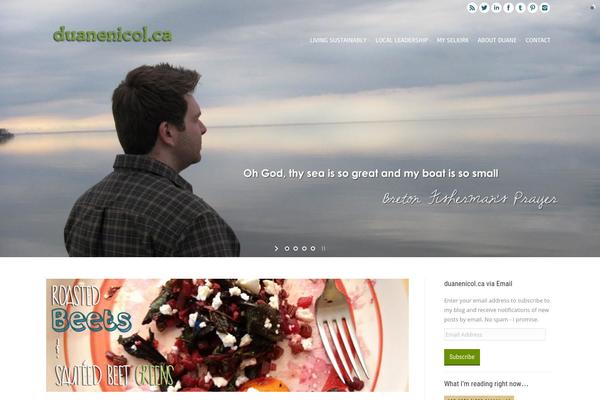Click the green Subscribe button
The image size is (600, 400).
coord(462,357)
